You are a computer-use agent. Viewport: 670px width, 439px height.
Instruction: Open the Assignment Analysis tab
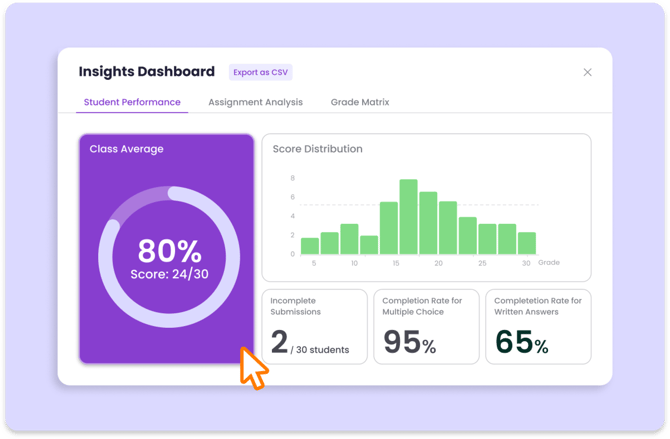click(255, 102)
